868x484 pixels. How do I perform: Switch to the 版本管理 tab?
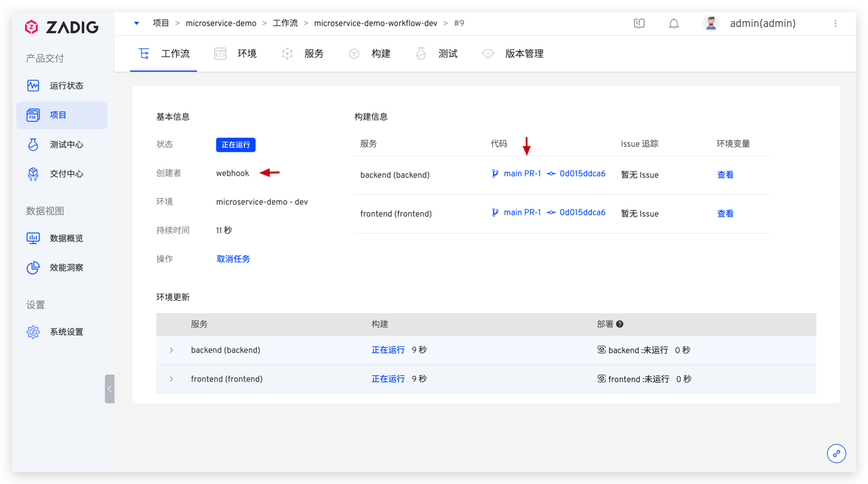coord(513,54)
